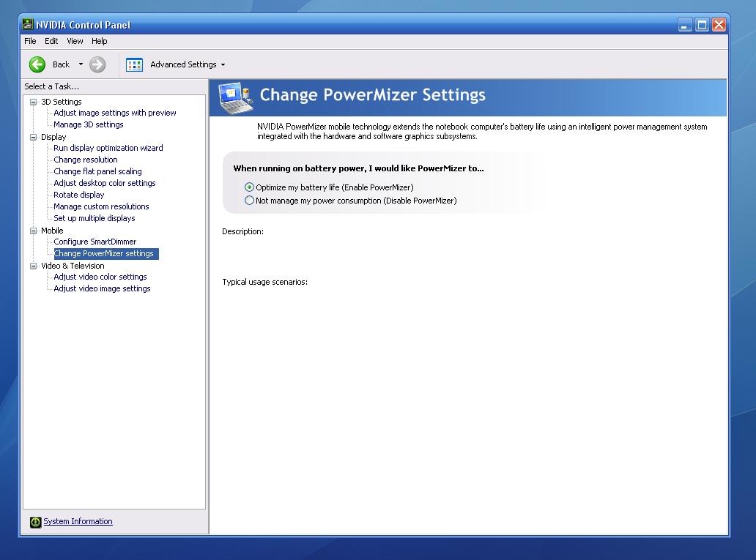
Task: Open Manage 3D settings
Action: pyautogui.click(x=88, y=124)
